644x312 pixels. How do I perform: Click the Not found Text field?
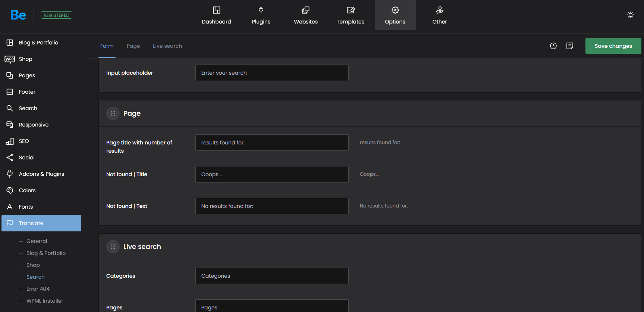[x=272, y=206]
